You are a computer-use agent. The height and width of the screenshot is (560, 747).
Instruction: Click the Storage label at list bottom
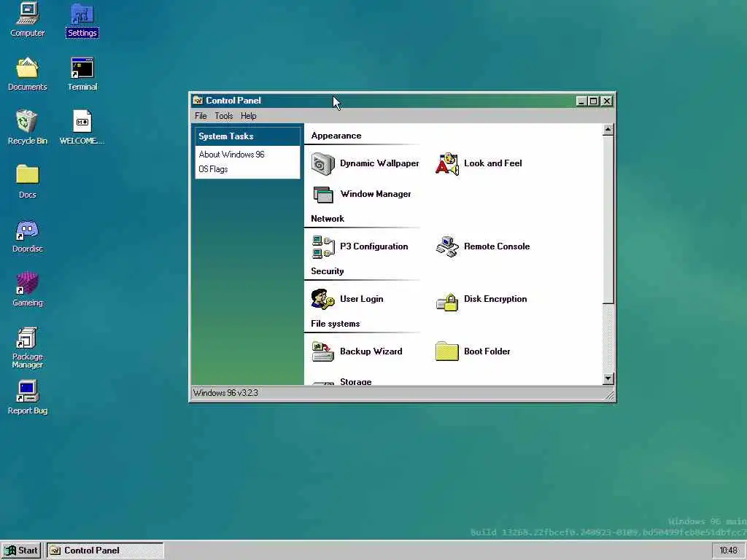355,381
